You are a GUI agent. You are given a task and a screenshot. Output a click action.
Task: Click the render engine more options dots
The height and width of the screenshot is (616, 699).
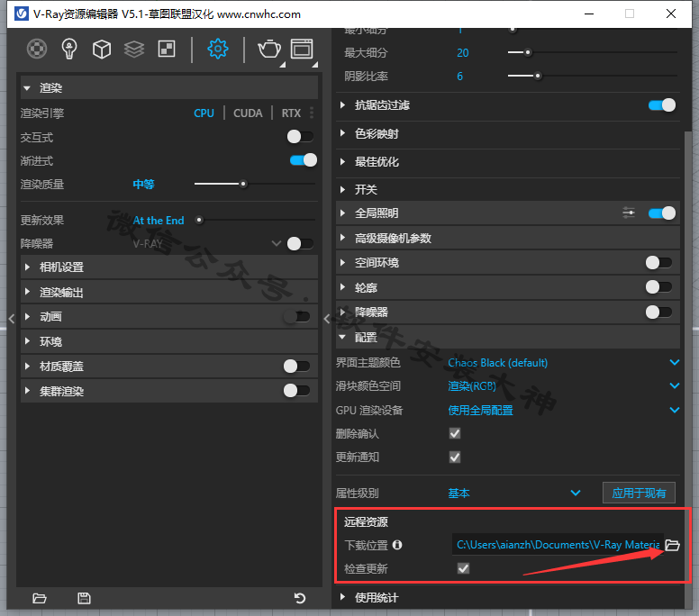[x=312, y=113]
